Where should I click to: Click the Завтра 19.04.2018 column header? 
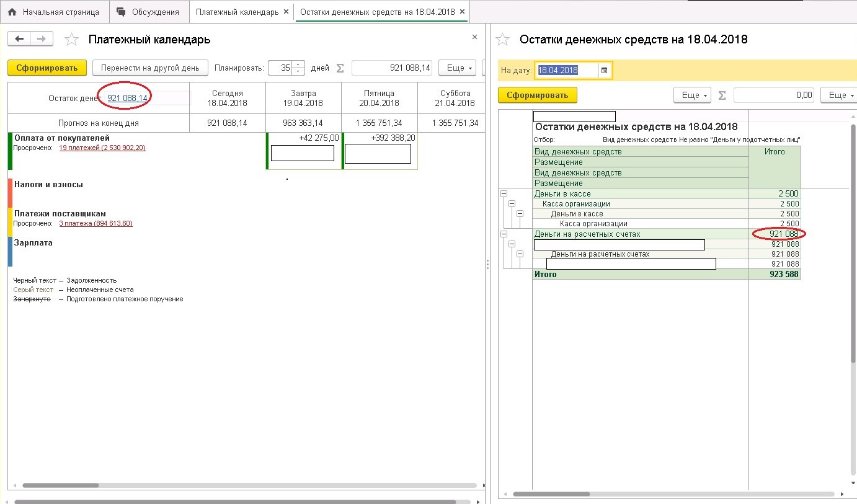[x=303, y=98]
